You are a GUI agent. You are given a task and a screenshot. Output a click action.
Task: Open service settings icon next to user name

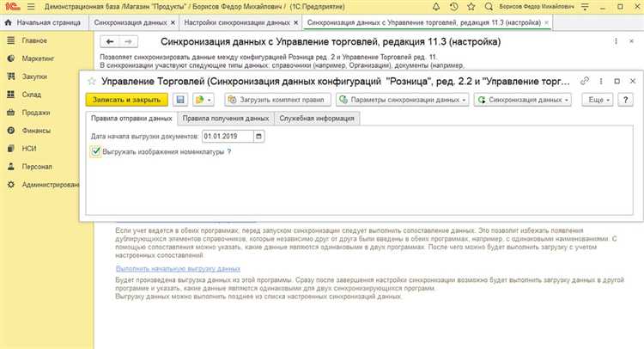point(585,7)
